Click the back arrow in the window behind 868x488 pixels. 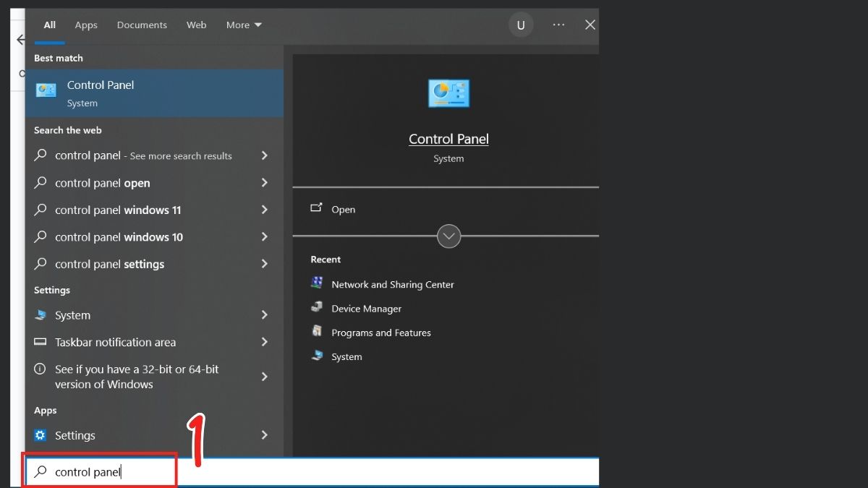coord(20,40)
